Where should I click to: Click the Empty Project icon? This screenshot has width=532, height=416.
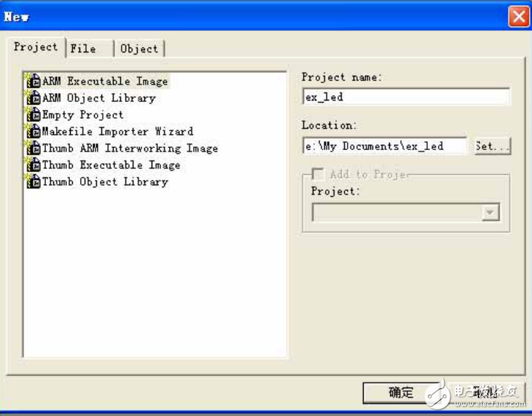coord(33,114)
